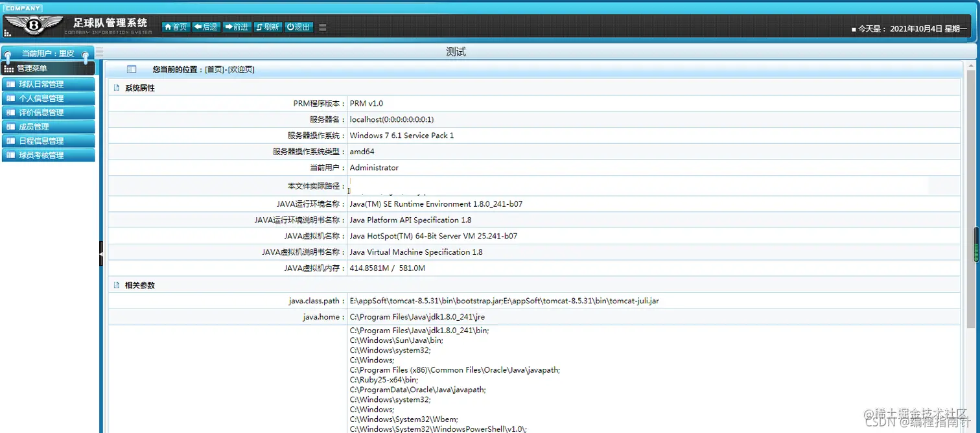Click the striped grip icon beside 退出
The image size is (980, 433).
click(323, 27)
